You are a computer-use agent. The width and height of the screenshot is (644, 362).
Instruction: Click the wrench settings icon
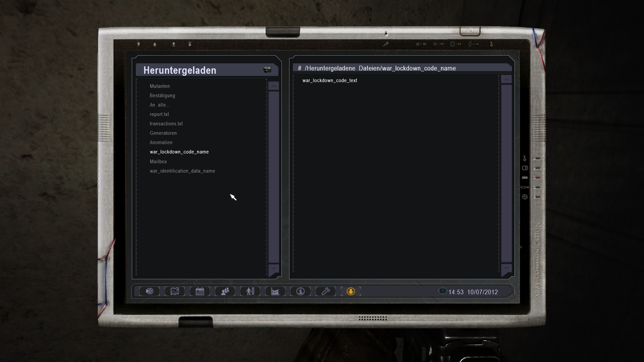(x=325, y=292)
